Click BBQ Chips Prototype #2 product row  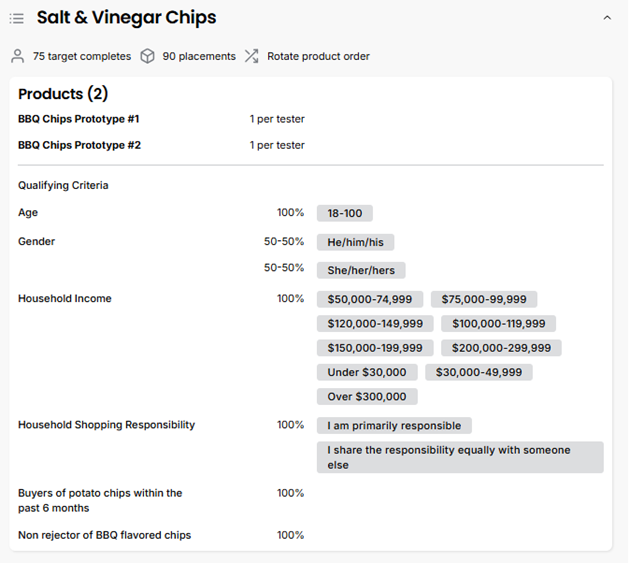[x=79, y=145]
